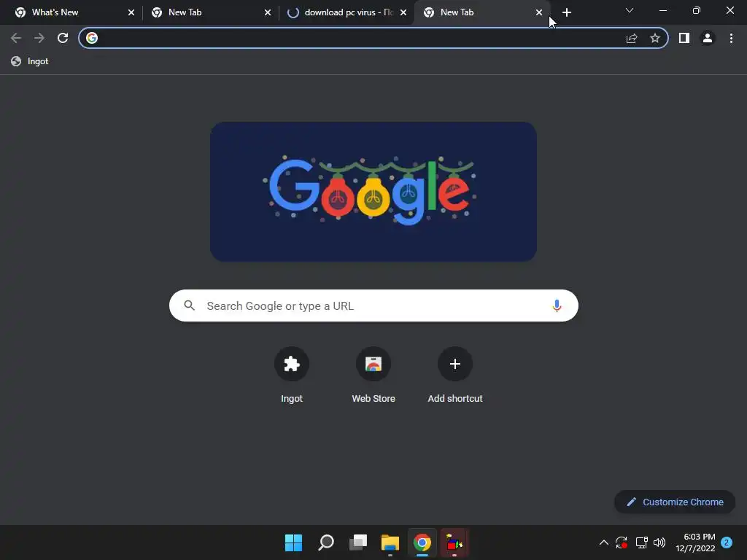Open the Google holiday lights doodle
This screenshot has width=747, height=560.
(x=373, y=192)
